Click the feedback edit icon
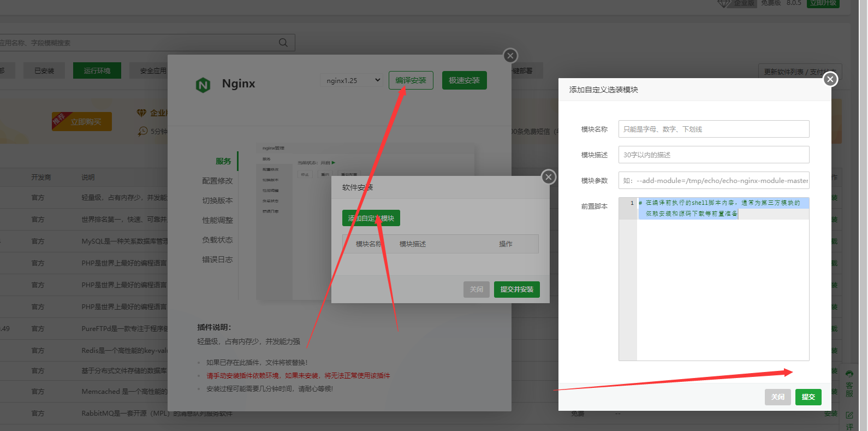 849,416
